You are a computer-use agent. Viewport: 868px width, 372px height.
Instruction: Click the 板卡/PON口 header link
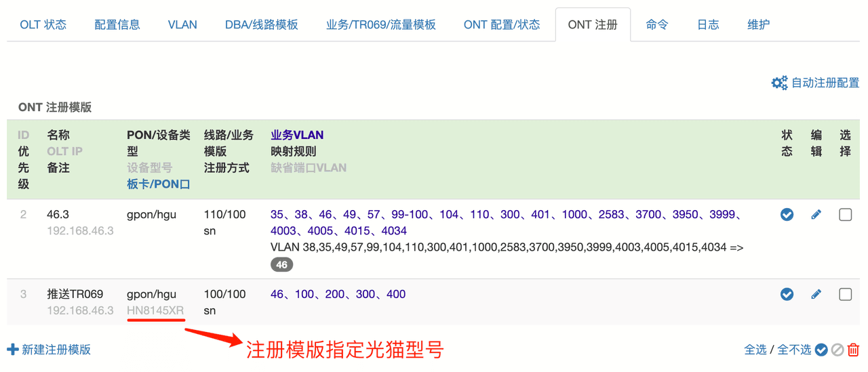coord(158,184)
